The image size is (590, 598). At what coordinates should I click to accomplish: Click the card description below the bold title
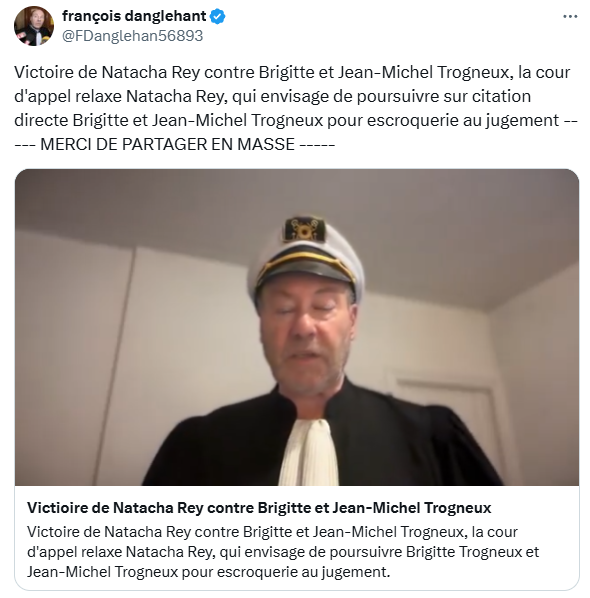[x=283, y=552]
